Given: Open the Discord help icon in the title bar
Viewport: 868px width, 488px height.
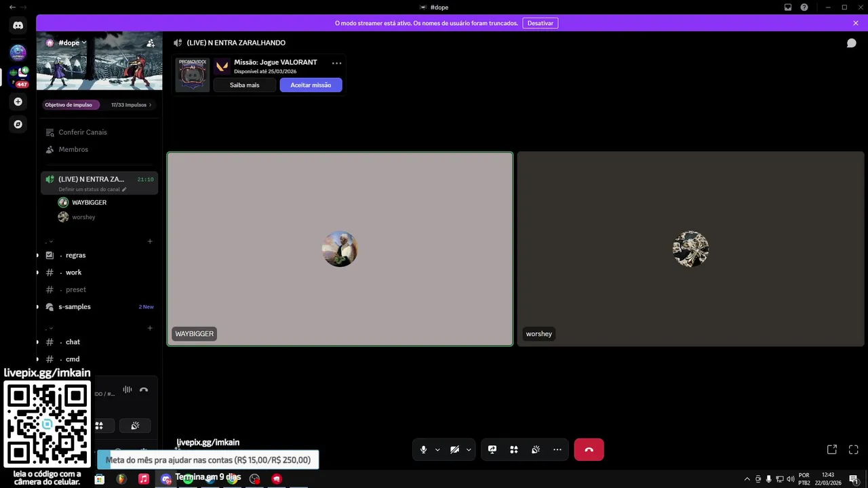Looking at the screenshot, I should 804,7.
